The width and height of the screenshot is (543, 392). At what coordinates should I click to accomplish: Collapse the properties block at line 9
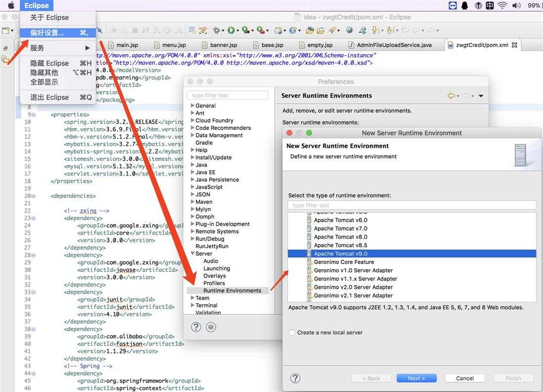34,114
